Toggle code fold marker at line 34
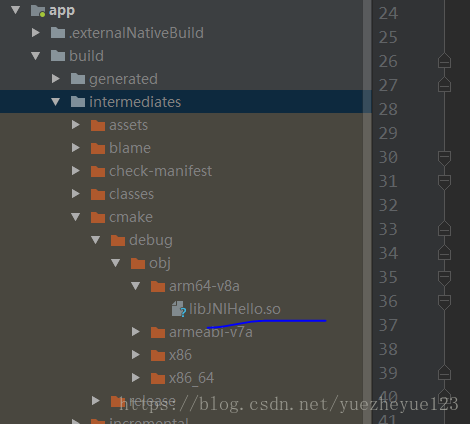Viewport: 470px width, 424px height. [444, 253]
